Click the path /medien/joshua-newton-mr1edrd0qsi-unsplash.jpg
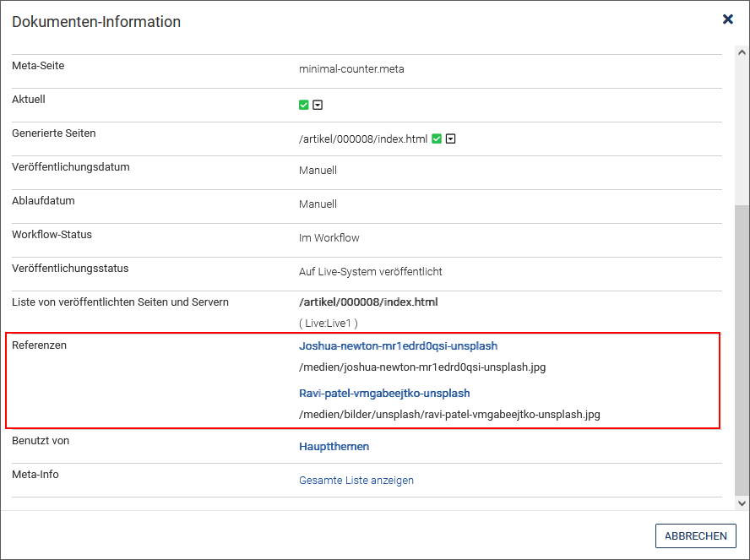Screen dimensions: 750x560 (x=422, y=367)
